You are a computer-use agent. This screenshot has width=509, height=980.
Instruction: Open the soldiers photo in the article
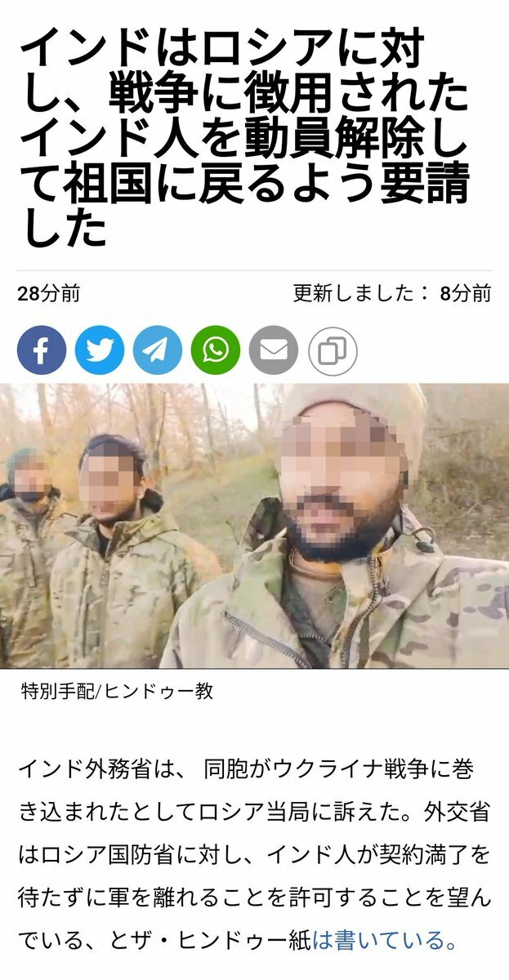point(254,526)
